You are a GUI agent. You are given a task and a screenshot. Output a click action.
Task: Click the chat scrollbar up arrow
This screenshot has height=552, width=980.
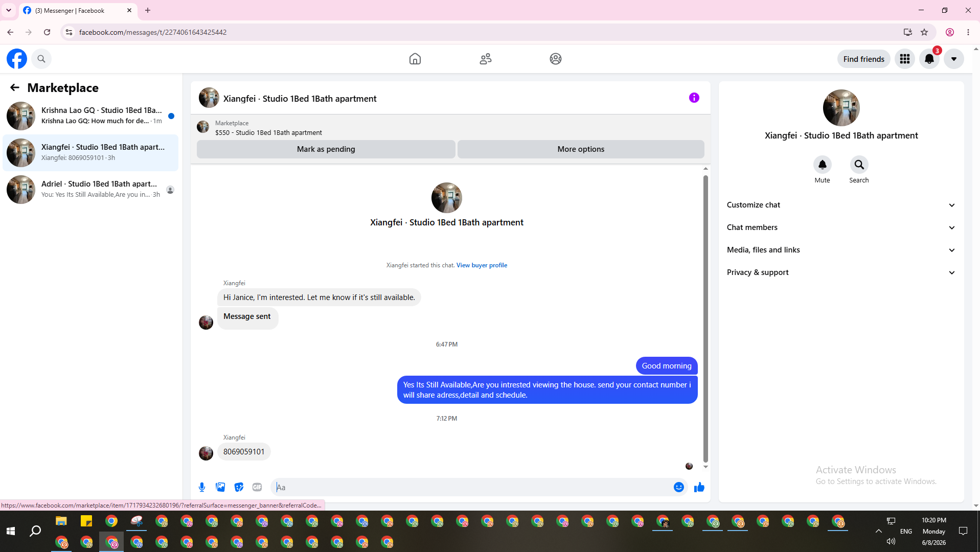click(705, 169)
